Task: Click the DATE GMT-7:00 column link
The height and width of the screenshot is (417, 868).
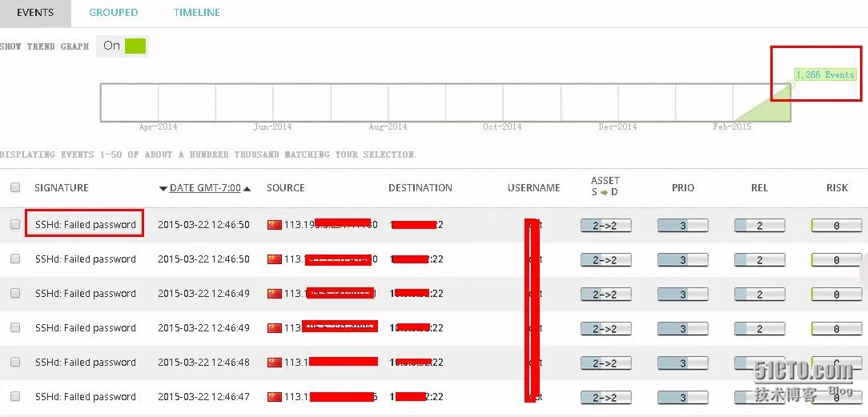Action: pos(205,188)
